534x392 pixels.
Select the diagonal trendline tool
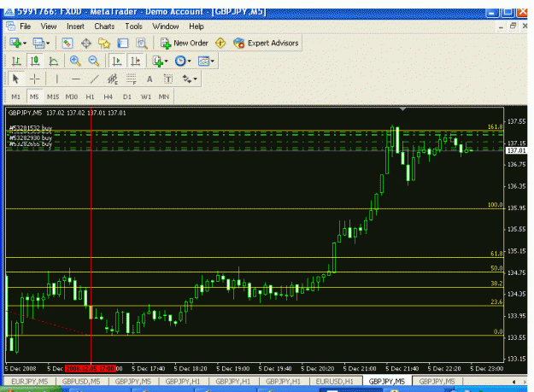94,79
